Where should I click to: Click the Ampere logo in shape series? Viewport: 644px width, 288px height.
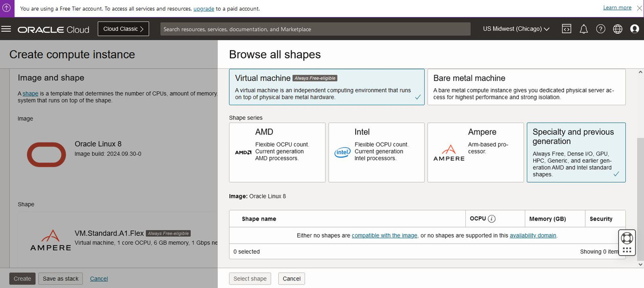point(449,153)
